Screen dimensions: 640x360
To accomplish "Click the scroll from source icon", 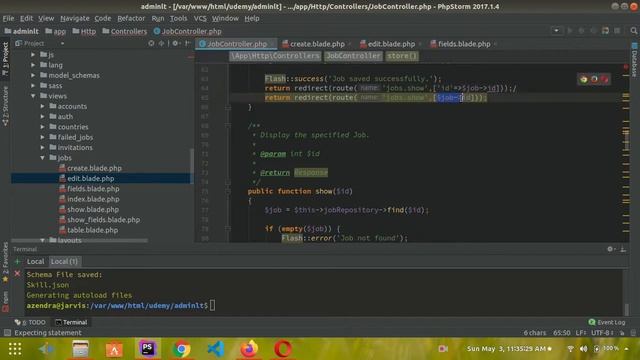I will [x=151, y=43].
